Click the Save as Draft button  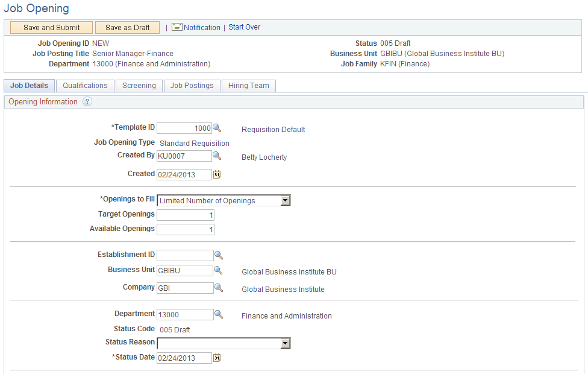pos(128,27)
